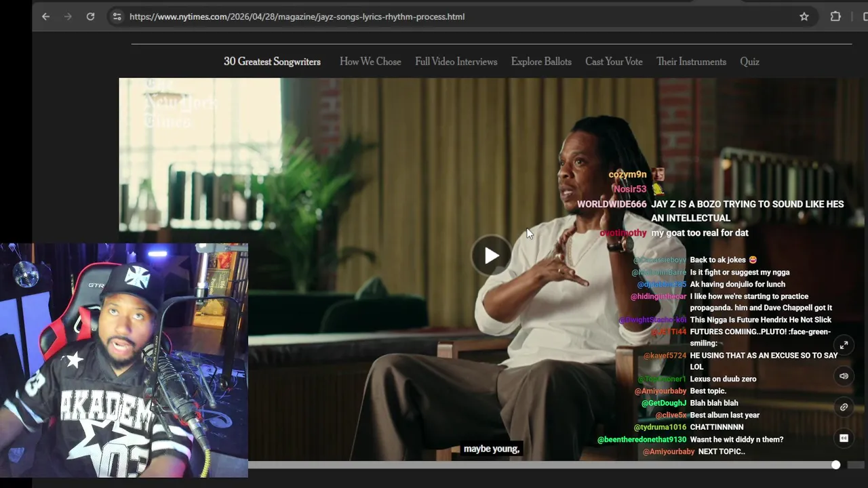Screen dimensions: 868x488
Task: Reload the page with the refresh icon
Action: click(x=90, y=16)
